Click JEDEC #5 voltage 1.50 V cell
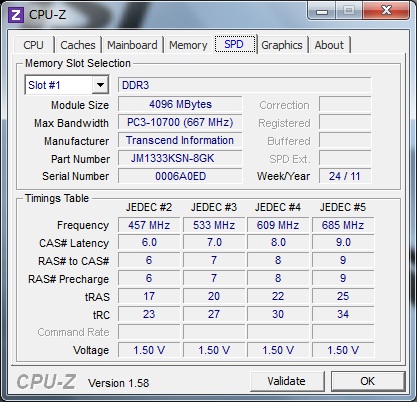The width and height of the screenshot is (417, 402). click(343, 350)
